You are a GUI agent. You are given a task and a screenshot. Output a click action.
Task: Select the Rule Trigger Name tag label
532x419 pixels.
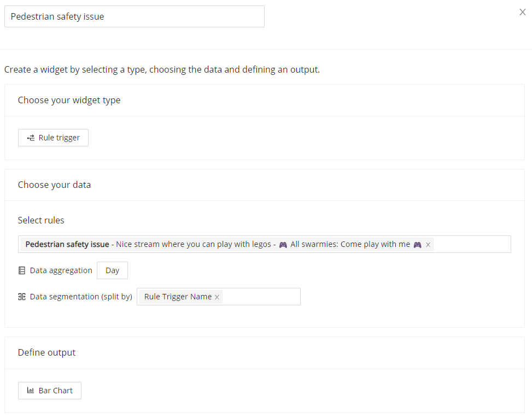178,297
